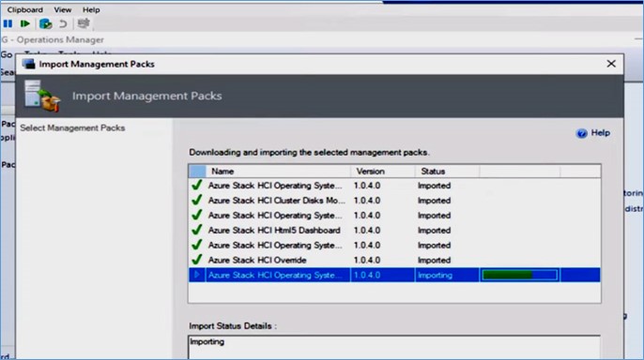Open the Help link in dialog
The height and width of the screenshot is (360, 644).
pyautogui.click(x=600, y=133)
